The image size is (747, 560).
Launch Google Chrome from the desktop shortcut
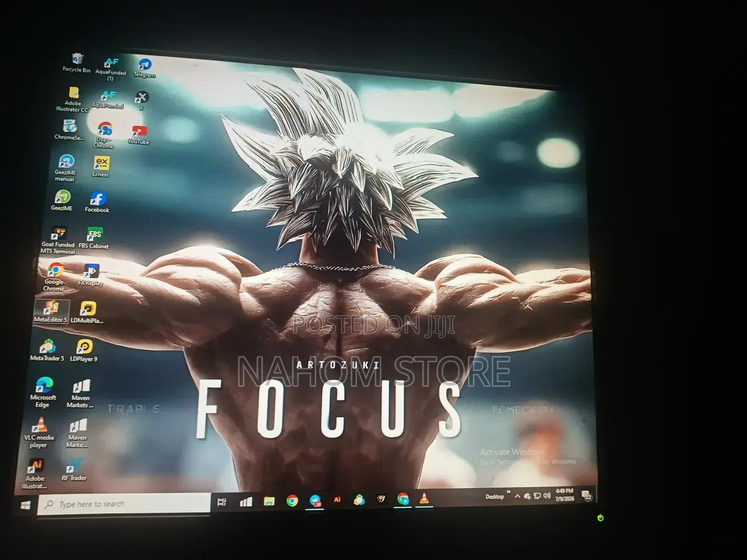55,277
